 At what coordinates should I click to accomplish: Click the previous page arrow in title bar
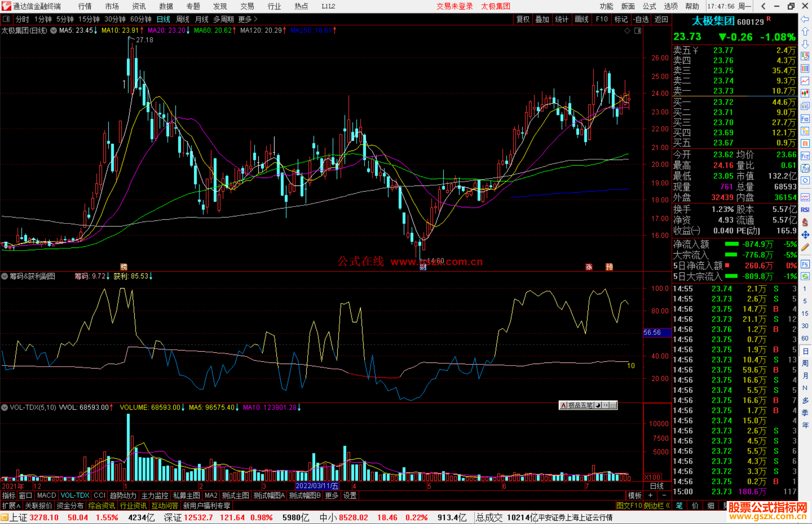763,6
